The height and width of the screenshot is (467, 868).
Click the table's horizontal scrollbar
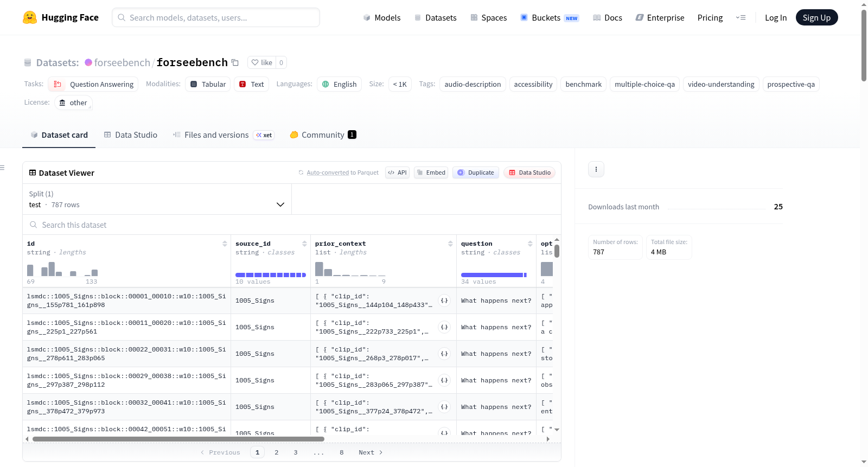[x=178, y=439]
